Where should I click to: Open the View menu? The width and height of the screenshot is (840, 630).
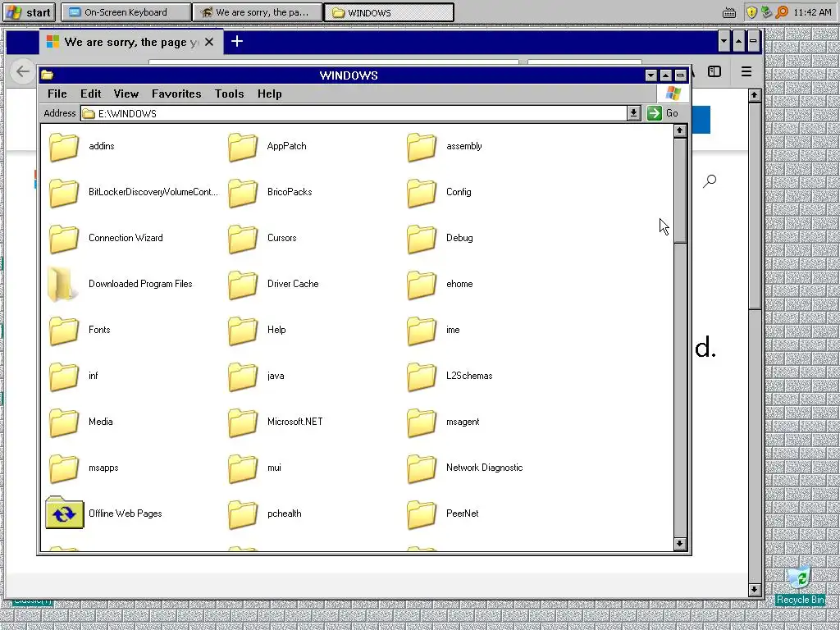(x=126, y=94)
